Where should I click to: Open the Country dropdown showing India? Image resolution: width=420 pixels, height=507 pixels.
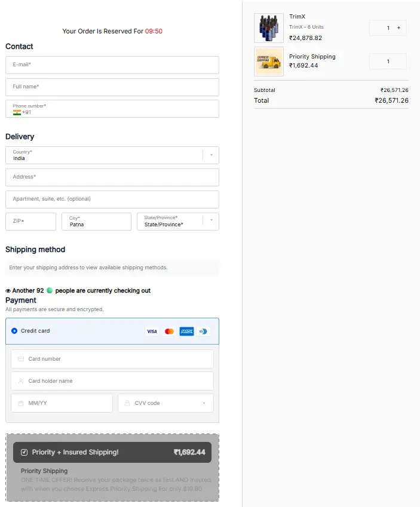(x=211, y=155)
